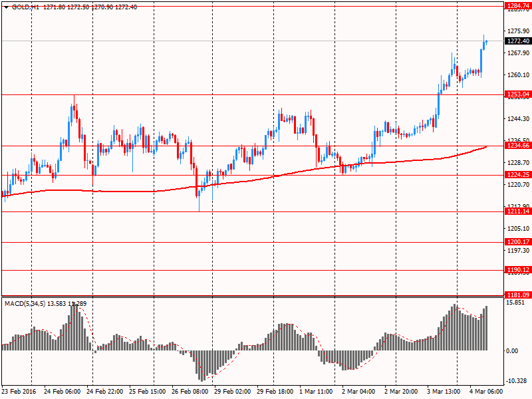The width and height of the screenshot is (532, 399).
Task: Select the 1211.14 support level tag
Action: 517,211
